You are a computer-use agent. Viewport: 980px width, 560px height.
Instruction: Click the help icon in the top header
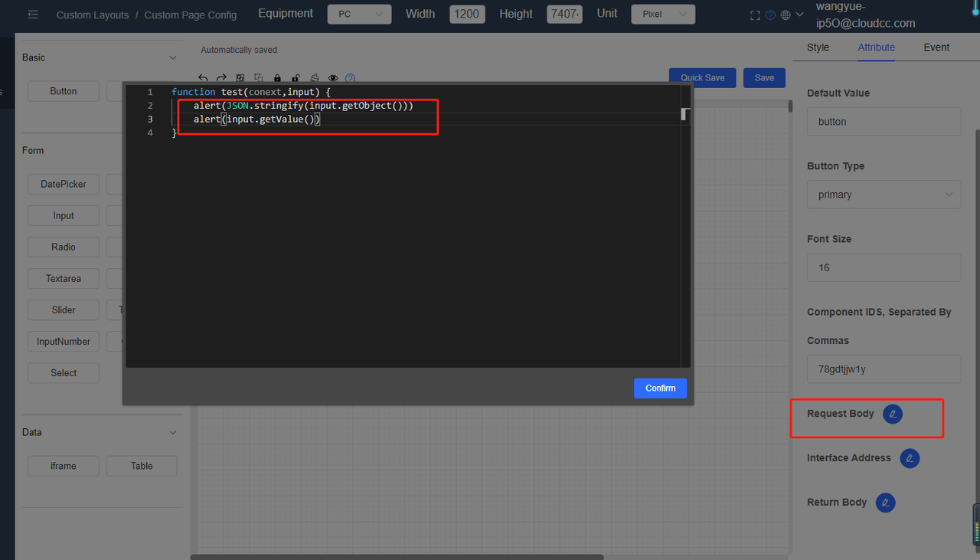click(770, 15)
